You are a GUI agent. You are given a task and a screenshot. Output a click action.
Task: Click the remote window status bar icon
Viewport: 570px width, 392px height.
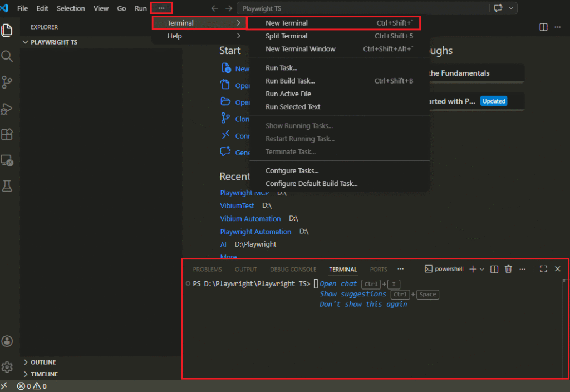pyautogui.click(x=4, y=386)
